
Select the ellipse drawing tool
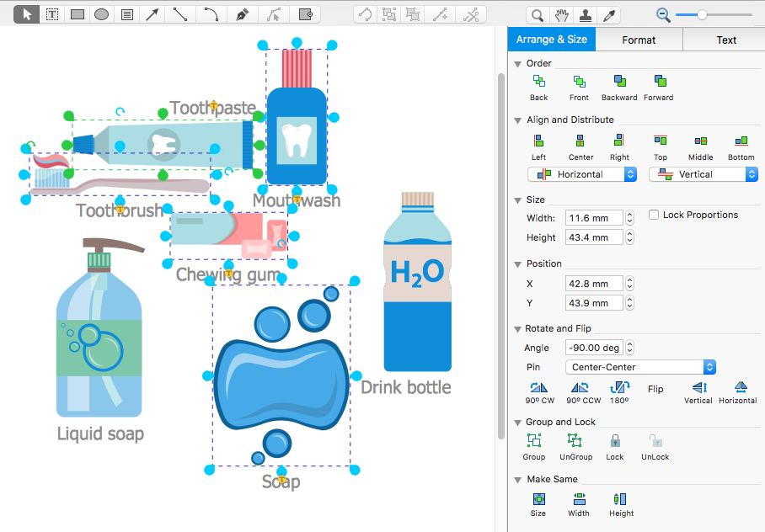(100, 14)
